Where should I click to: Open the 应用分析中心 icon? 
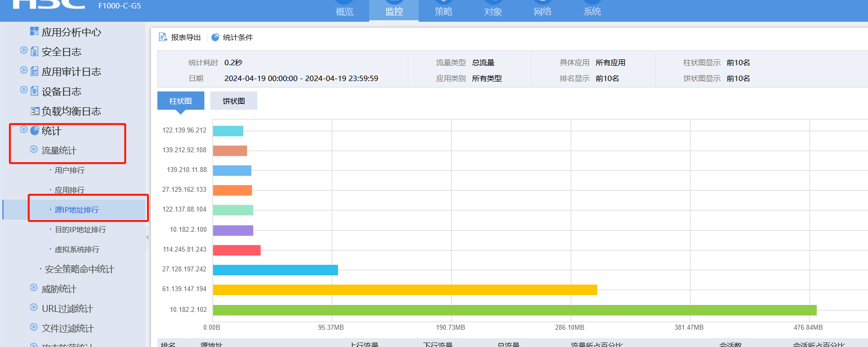tap(34, 32)
